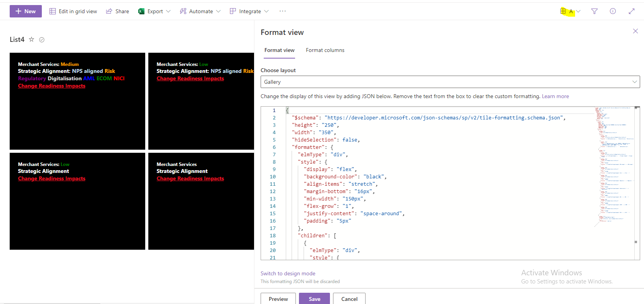The image size is (644, 304).
Task: Click the Share command
Action: point(118,11)
